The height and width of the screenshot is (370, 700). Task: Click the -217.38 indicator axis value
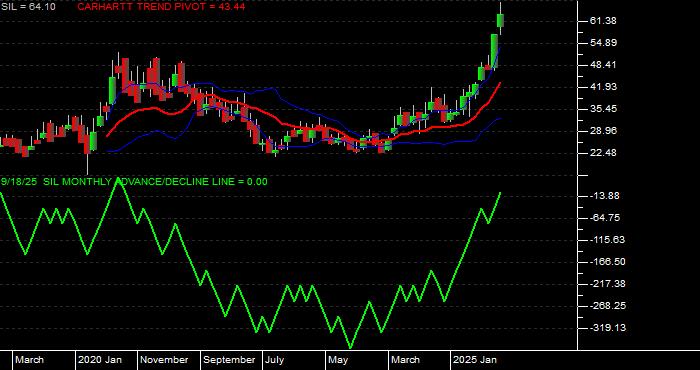click(x=607, y=284)
